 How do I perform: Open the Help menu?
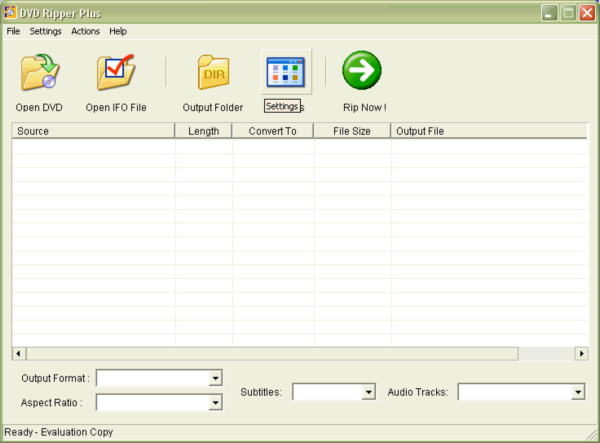click(118, 31)
